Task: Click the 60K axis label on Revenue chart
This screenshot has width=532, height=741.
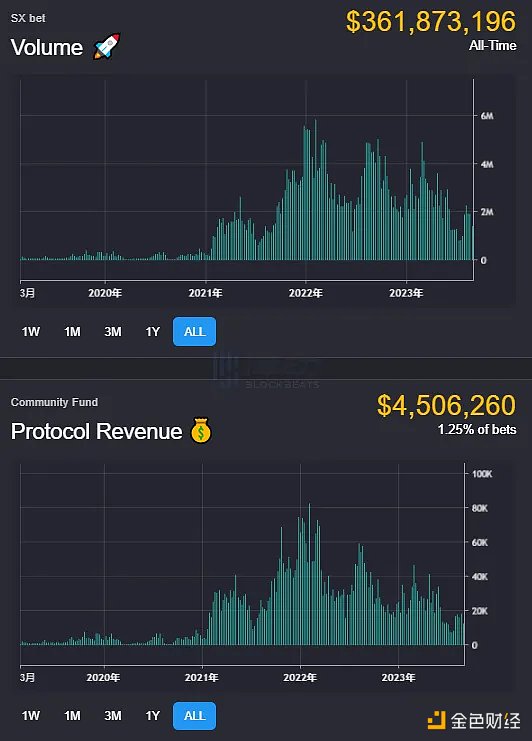Action: 480,543
